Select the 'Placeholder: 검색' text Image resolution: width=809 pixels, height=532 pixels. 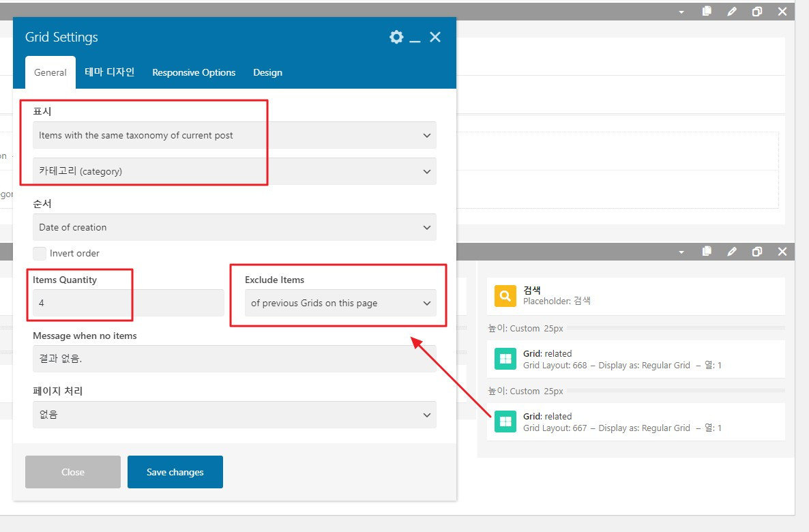coord(557,301)
